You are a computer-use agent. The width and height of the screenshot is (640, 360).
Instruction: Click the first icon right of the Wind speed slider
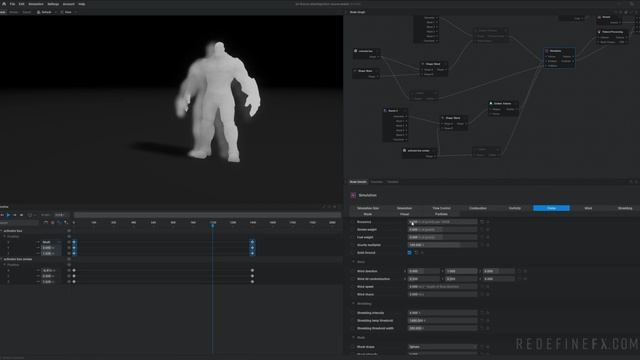pos(482,287)
